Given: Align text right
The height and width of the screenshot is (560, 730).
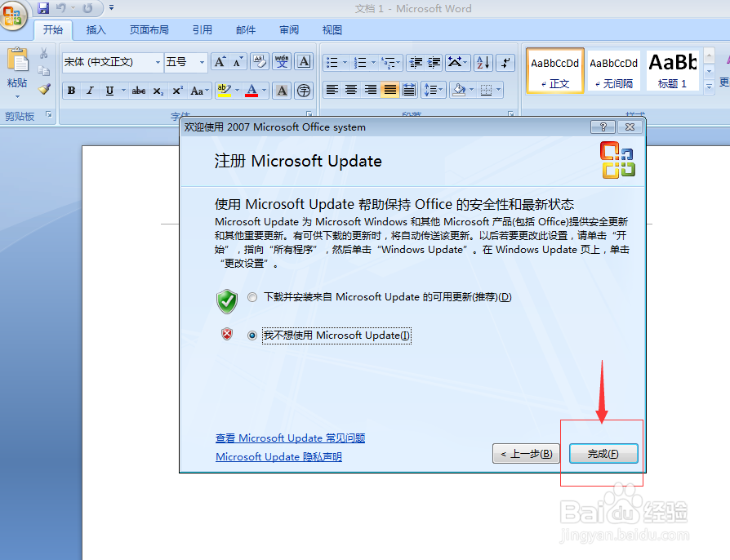Looking at the screenshot, I should (371, 89).
